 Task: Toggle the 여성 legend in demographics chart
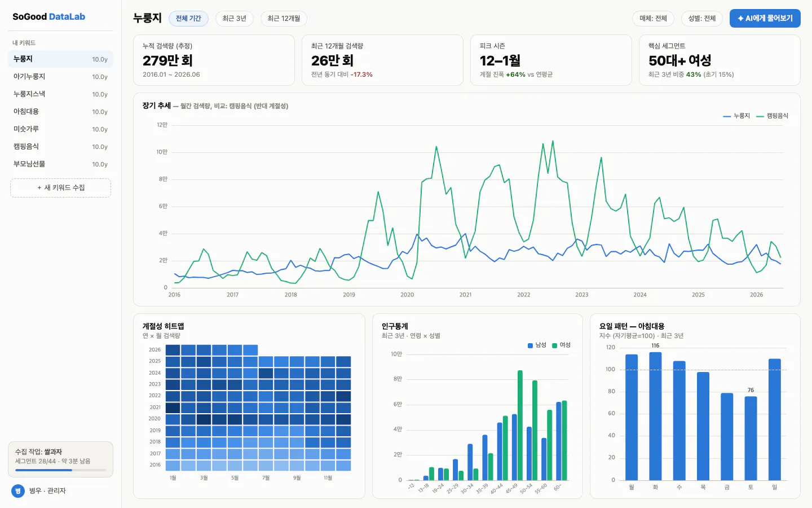point(561,345)
